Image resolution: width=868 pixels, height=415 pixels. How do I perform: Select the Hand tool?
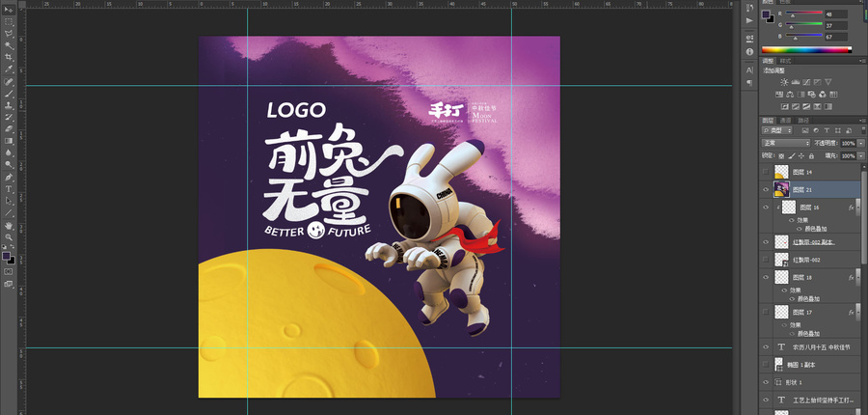[x=9, y=226]
